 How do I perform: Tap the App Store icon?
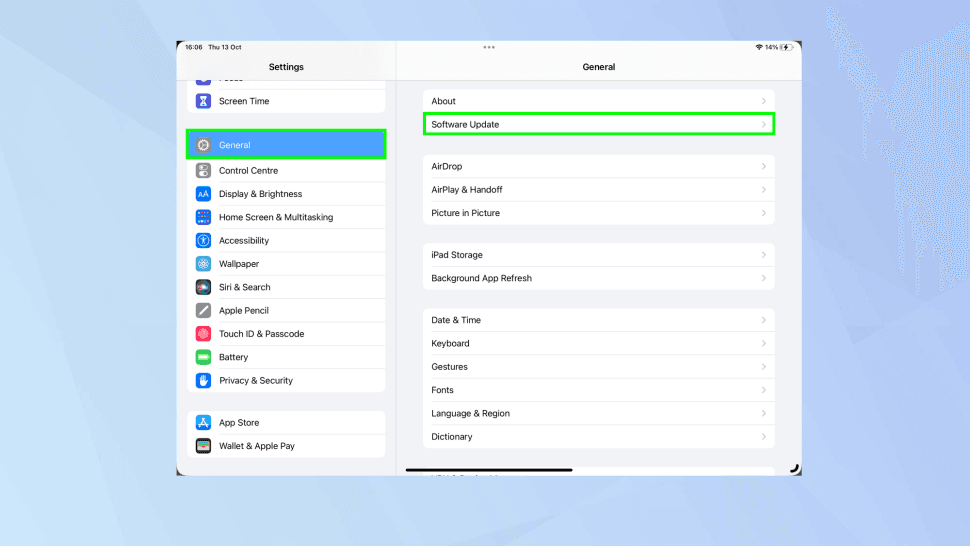click(x=203, y=422)
